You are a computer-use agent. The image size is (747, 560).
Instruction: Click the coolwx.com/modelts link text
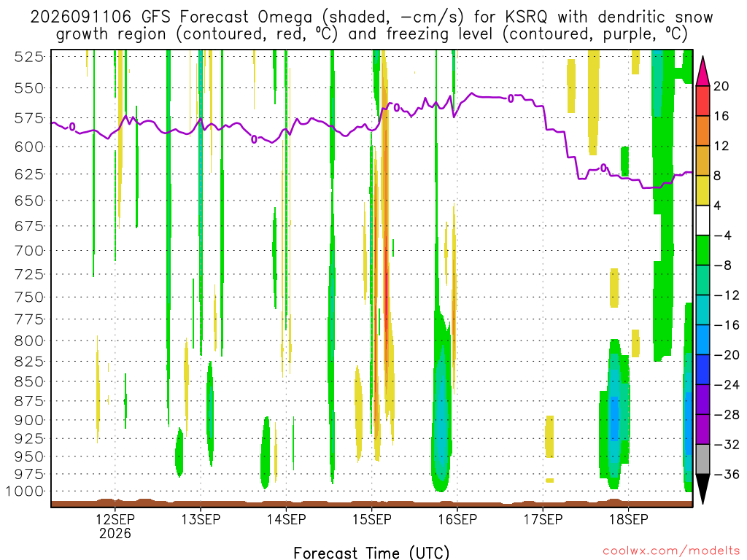click(x=670, y=551)
